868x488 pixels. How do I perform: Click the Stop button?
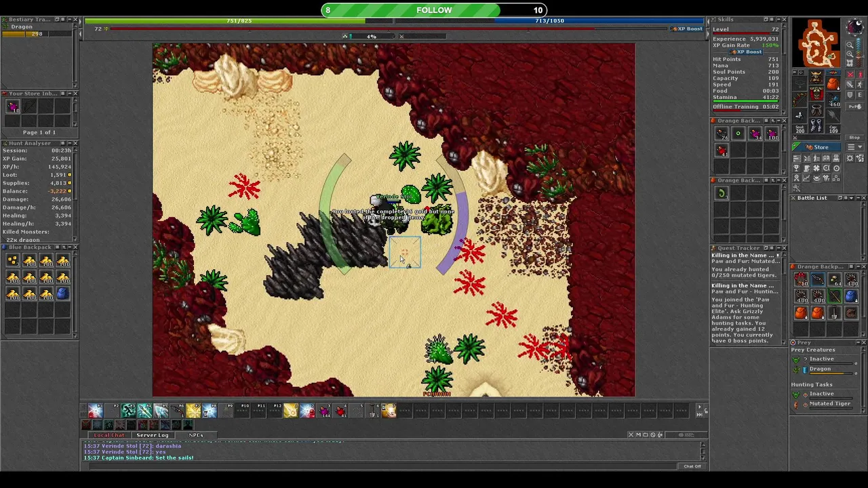pyautogui.click(x=854, y=138)
